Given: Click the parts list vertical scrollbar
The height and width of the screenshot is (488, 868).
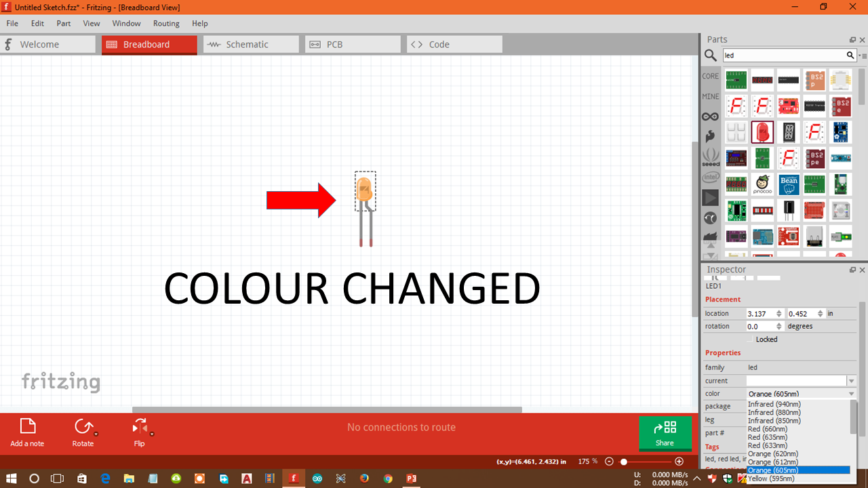Looking at the screenshot, I should pos(862,86).
